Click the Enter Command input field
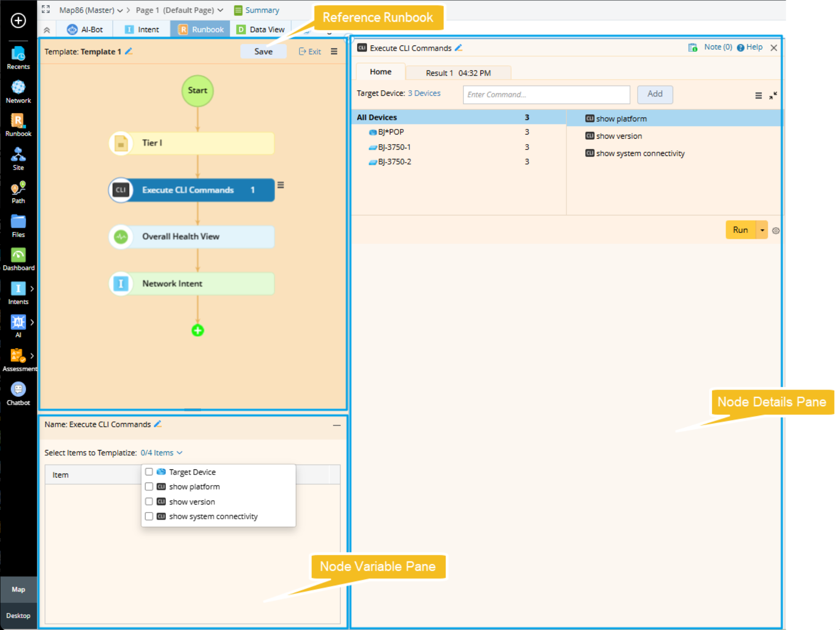 (x=546, y=94)
